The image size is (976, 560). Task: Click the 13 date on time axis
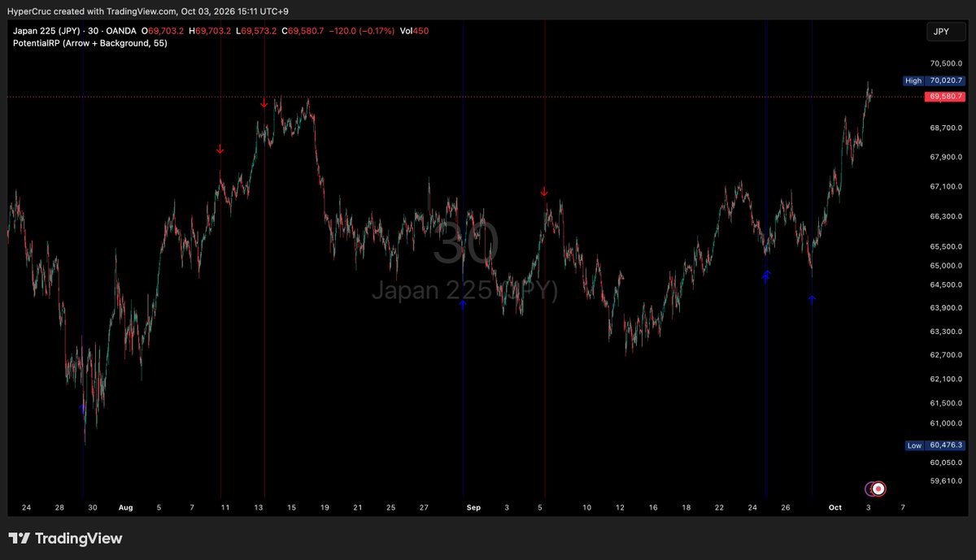(x=258, y=507)
